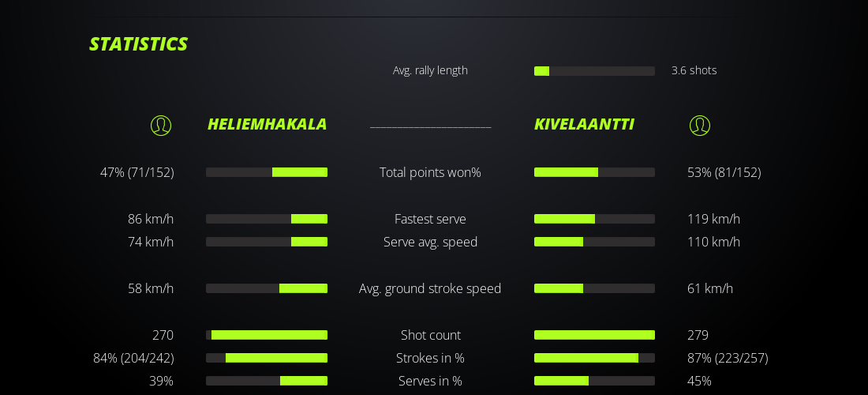Click the 119 km/h fastest serve value
Screen dimensions: 868x395
(x=713, y=219)
